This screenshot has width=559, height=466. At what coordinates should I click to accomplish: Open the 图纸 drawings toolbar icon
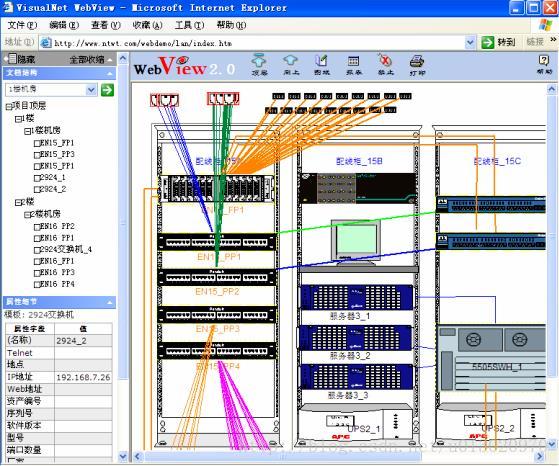click(x=321, y=65)
